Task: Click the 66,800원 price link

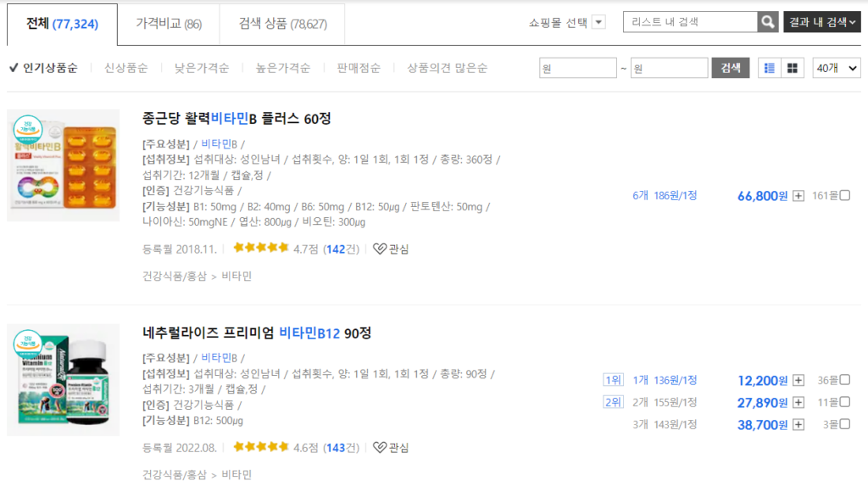Action: tap(762, 196)
